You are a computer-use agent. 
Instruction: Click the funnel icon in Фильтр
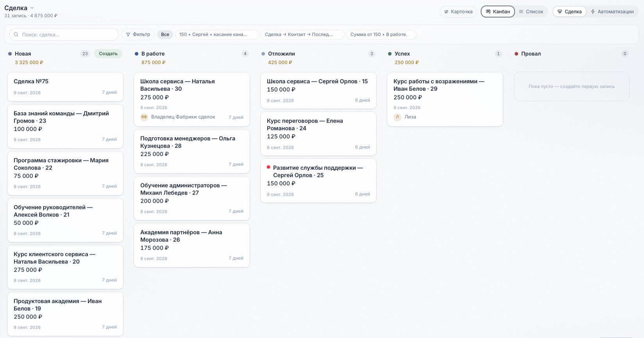coord(128,34)
